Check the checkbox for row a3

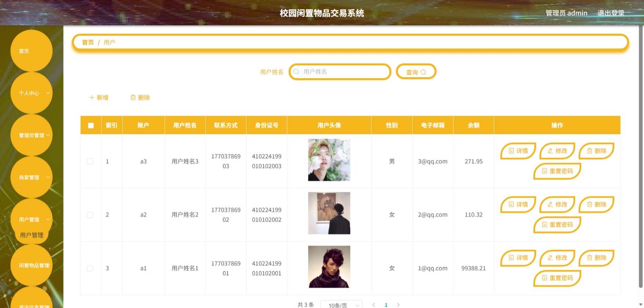click(90, 161)
